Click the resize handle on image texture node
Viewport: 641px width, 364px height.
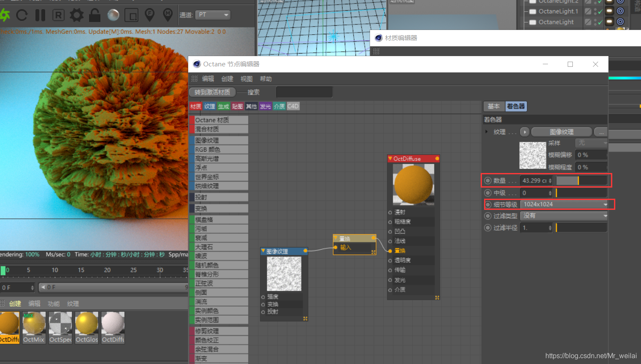[305, 319]
